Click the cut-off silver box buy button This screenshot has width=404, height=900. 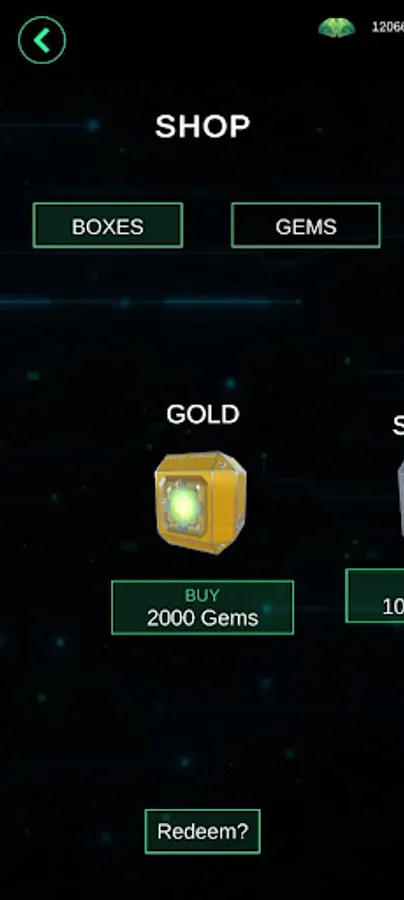tap(375, 596)
